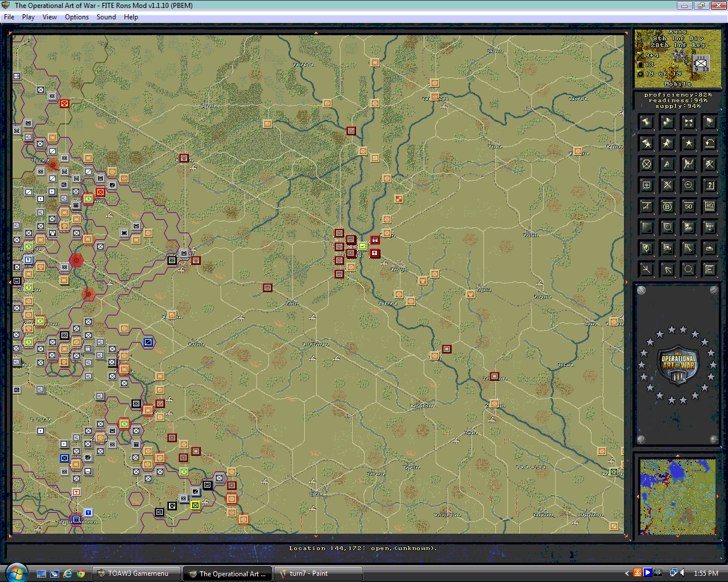Open the Sound menu
The width and height of the screenshot is (728, 582).
(x=106, y=17)
